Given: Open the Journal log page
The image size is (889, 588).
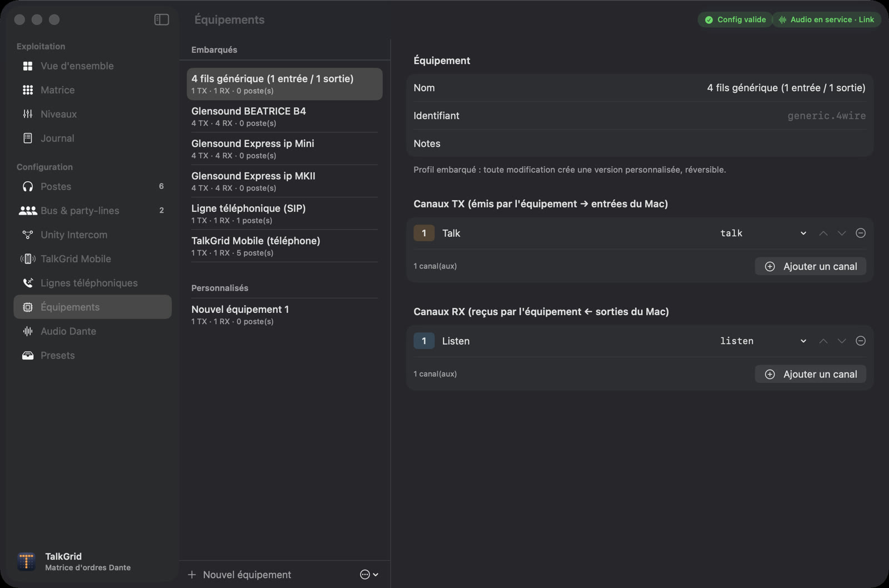Looking at the screenshot, I should tap(92, 138).
